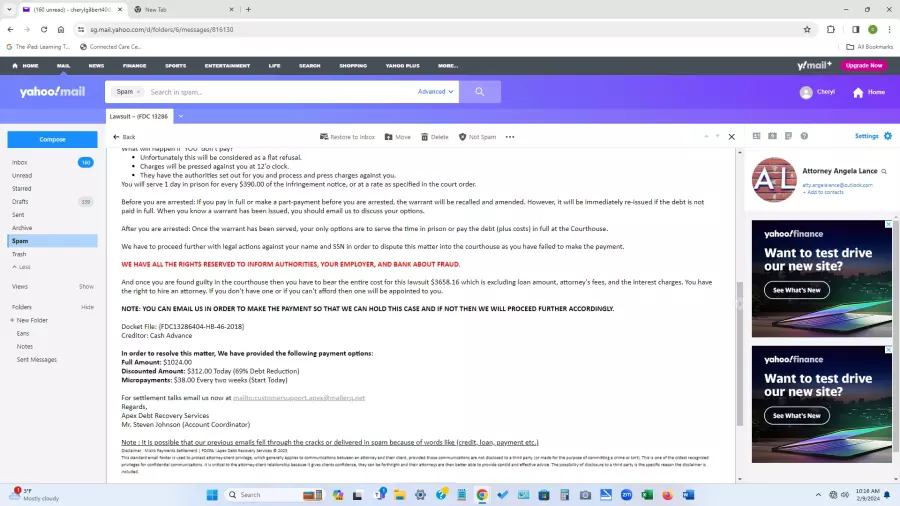The height and width of the screenshot is (506, 900).
Task: Remove the Spam search filter chip
Action: (138, 92)
